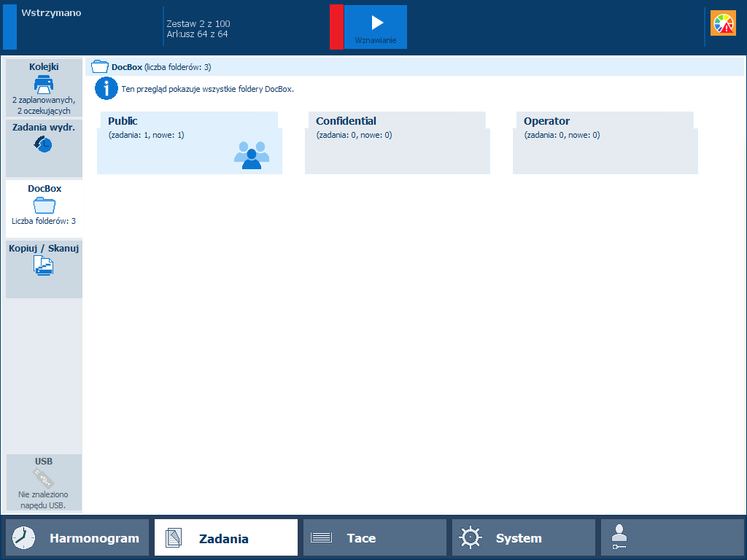
Task: Click the System gear icon
Action: tap(471, 537)
